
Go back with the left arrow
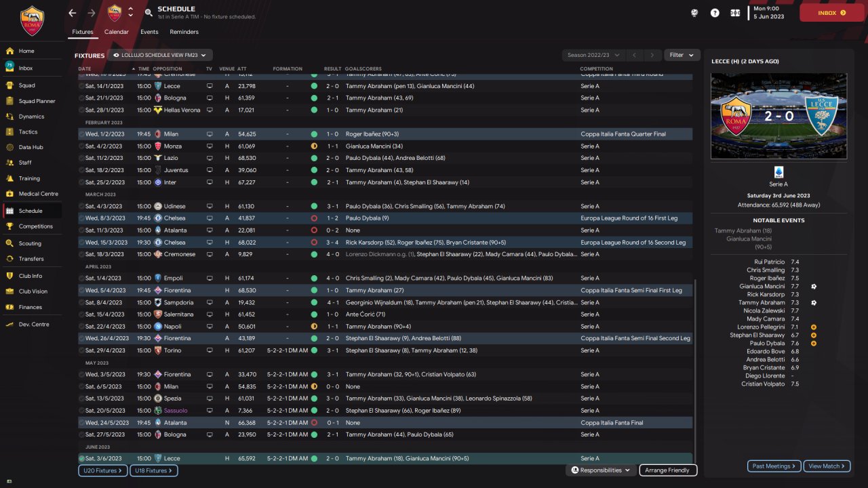(x=73, y=13)
